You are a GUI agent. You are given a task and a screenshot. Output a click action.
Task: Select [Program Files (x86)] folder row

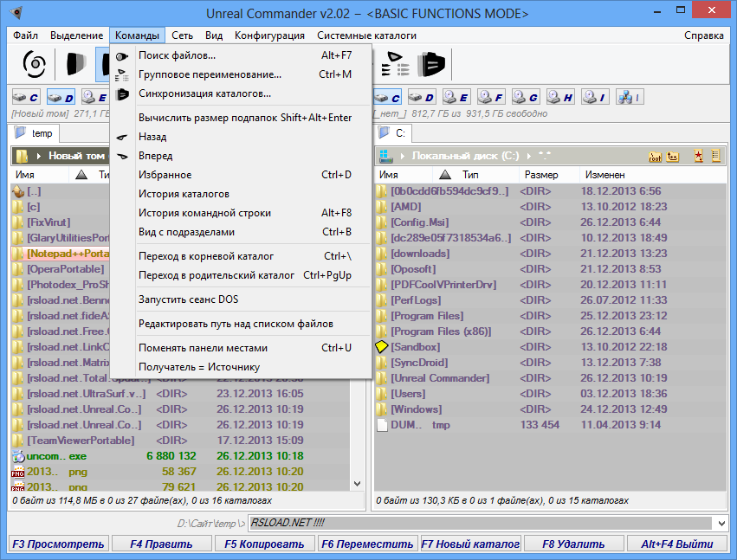[x=551, y=331]
